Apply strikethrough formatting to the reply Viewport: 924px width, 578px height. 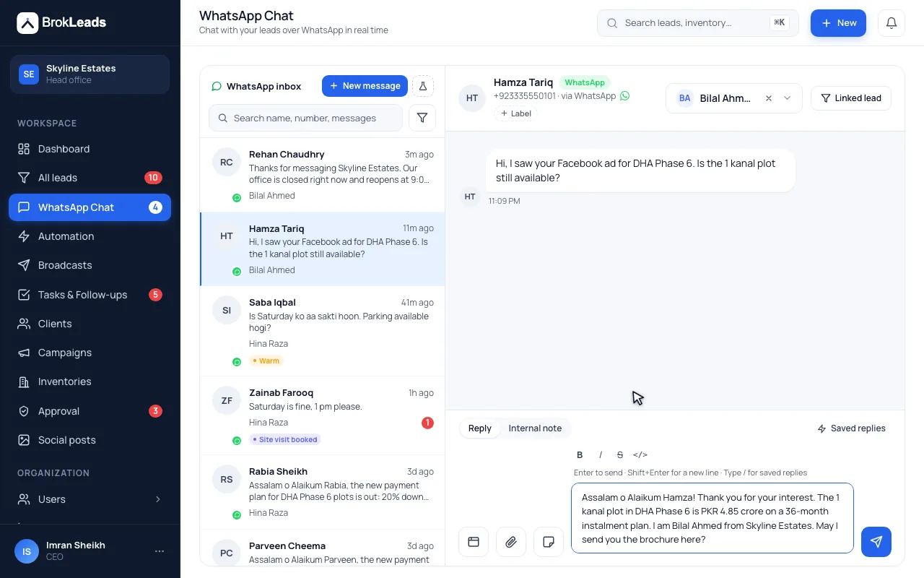pyautogui.click(x=620, y=454)
